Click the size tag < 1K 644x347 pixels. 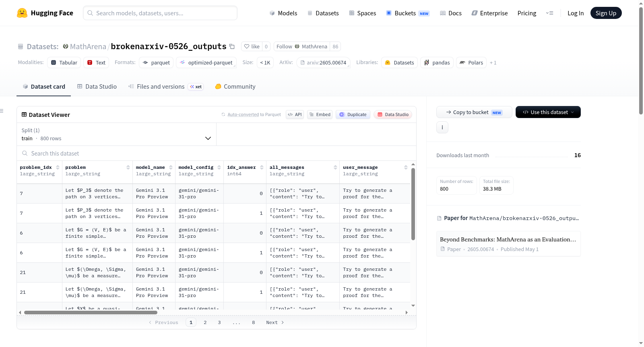coord(265,62)
